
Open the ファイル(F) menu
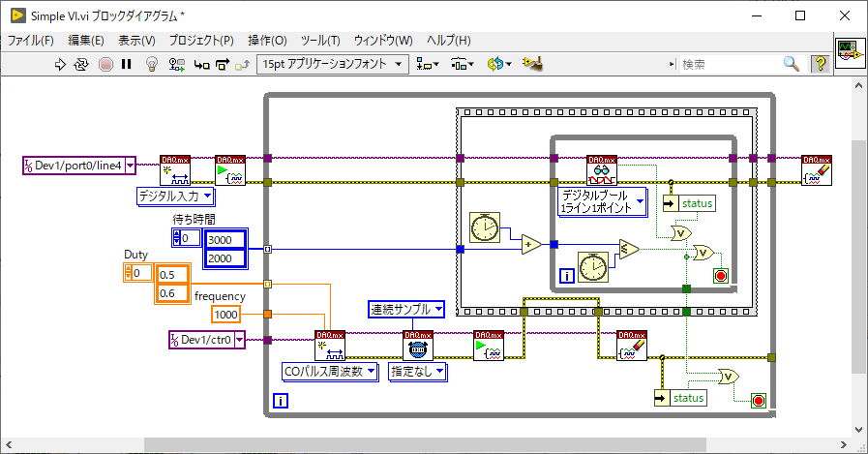coord(30,41)
